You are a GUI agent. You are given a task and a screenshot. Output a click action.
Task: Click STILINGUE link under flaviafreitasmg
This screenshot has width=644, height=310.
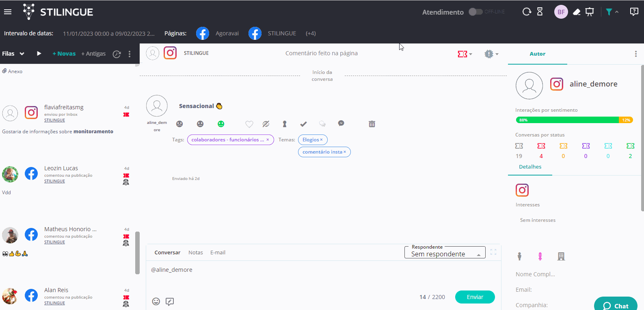point(54,120)
